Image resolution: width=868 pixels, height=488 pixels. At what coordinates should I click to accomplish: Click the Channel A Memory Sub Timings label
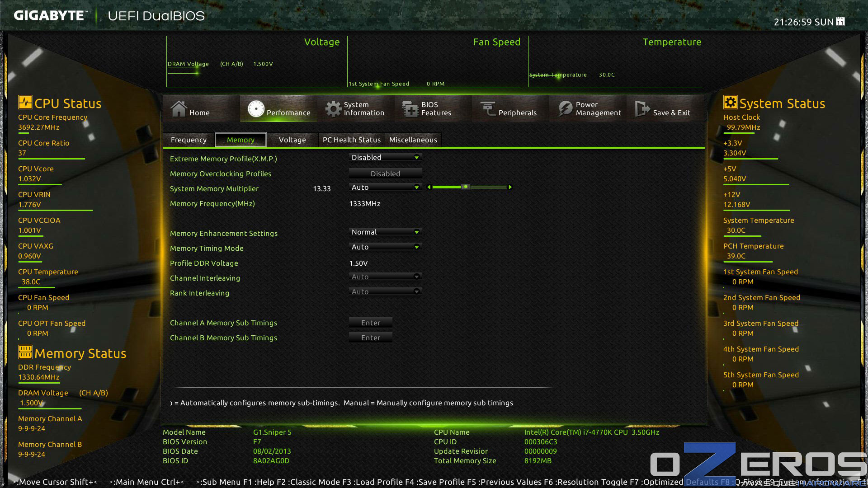(x=223, y=323)
